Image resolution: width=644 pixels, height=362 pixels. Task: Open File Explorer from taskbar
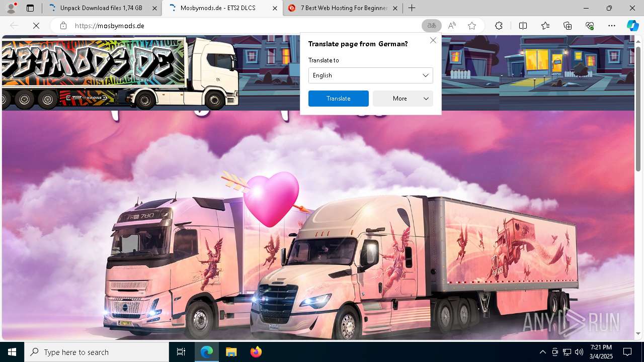coord(231,352)
